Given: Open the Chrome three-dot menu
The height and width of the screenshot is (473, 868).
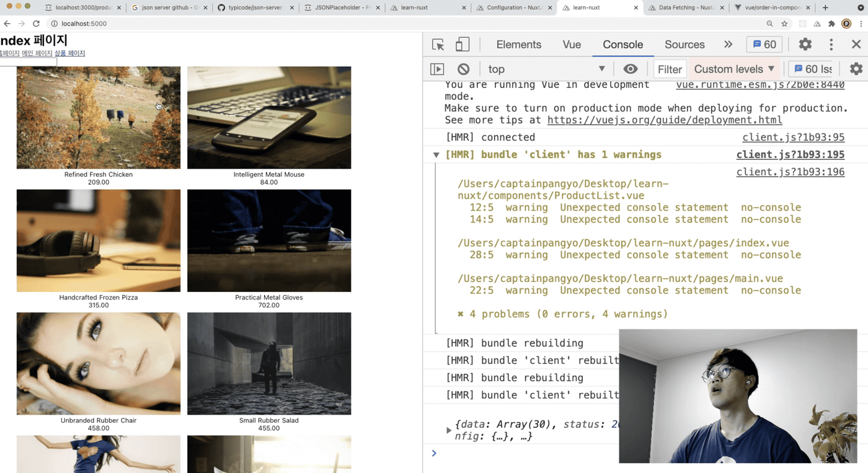Looking at the screenshot, I should pos(861,24).
